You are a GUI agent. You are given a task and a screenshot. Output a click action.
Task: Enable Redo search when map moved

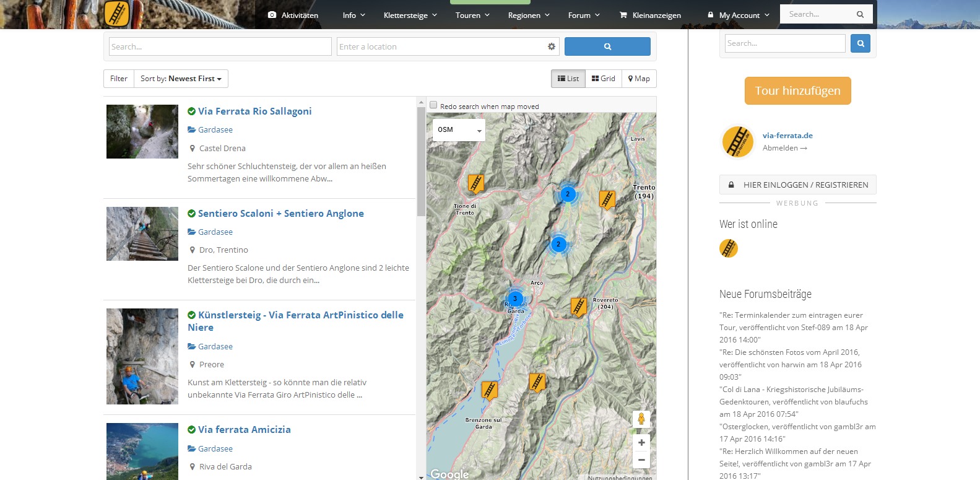(434, 105)
